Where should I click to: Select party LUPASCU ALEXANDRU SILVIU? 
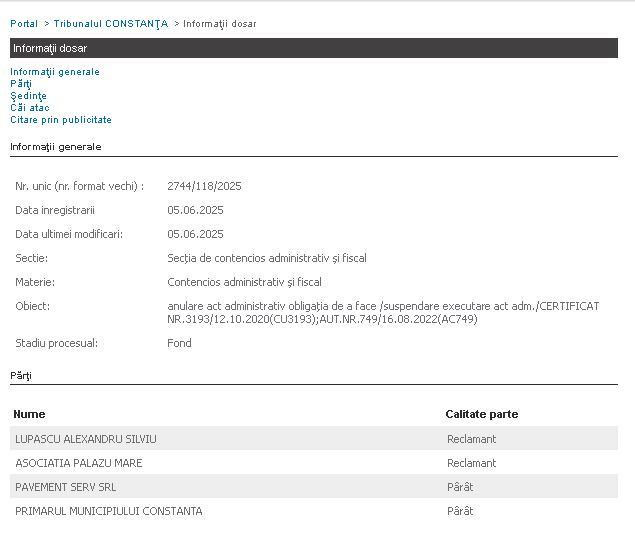(86, 439)
